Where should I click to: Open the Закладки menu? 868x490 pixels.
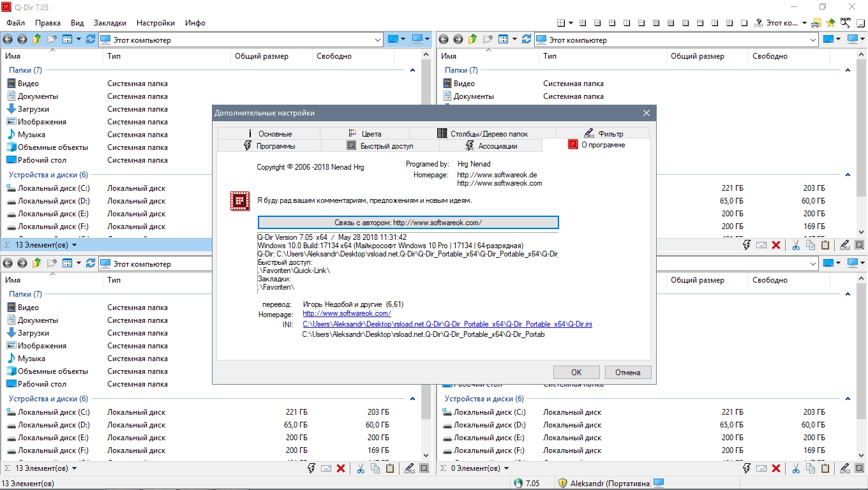point(110,23)
